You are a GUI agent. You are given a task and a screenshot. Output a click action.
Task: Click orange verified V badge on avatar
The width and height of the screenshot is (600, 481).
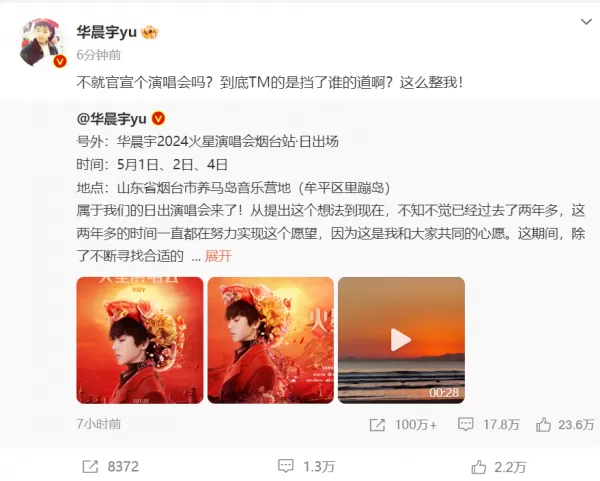tap(60, 61)
